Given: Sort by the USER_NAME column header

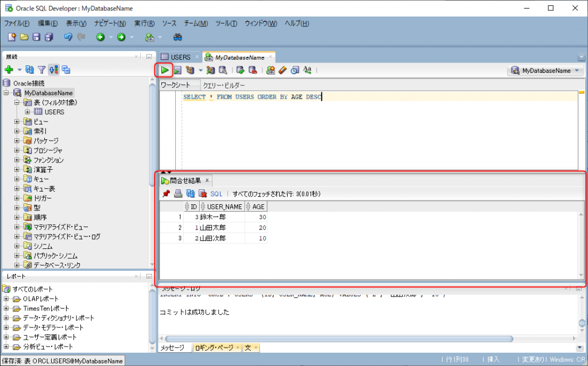Looking at the screenshot, I should click(222, 207).
